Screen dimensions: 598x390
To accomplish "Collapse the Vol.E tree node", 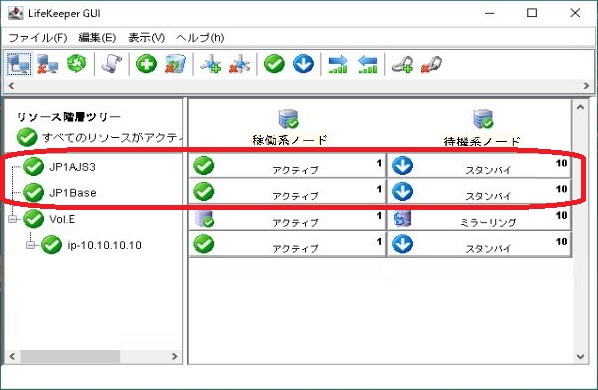I will pyautogui.click(x=13, y=219).
